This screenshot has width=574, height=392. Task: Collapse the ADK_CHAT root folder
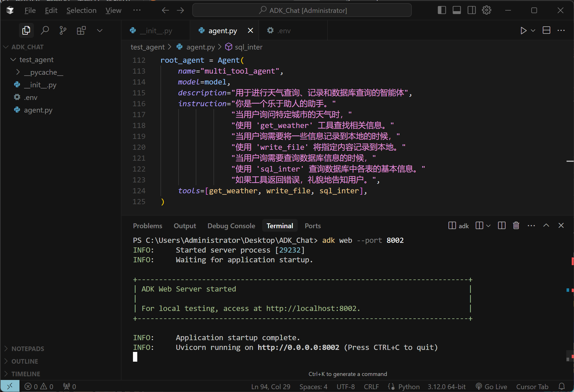coord(60,47)
